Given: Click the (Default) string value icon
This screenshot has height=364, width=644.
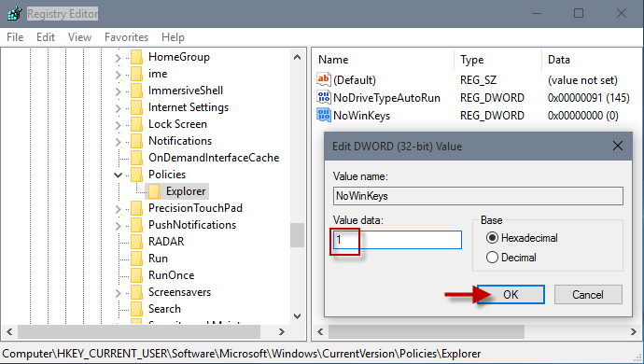Looking at the screenshot, I should click(324, 79).
